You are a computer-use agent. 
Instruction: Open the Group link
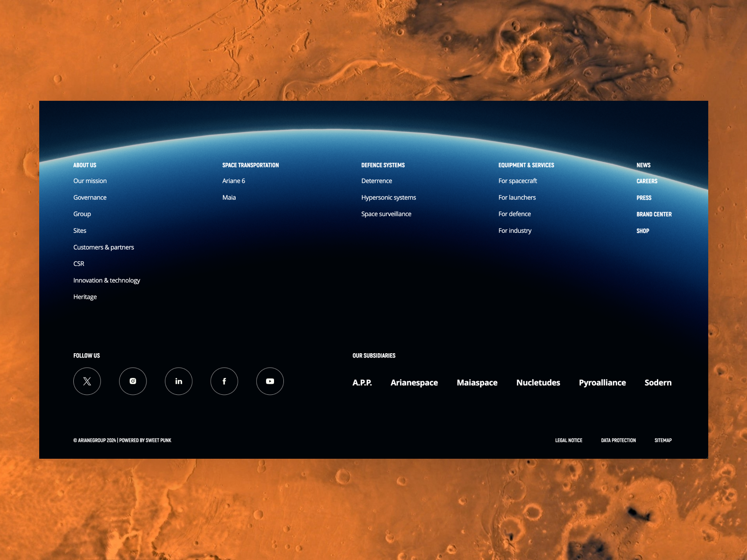(x=82, y=214)
